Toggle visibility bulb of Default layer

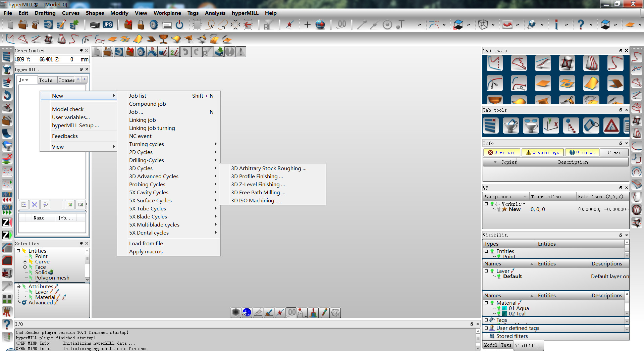(499, 277)
